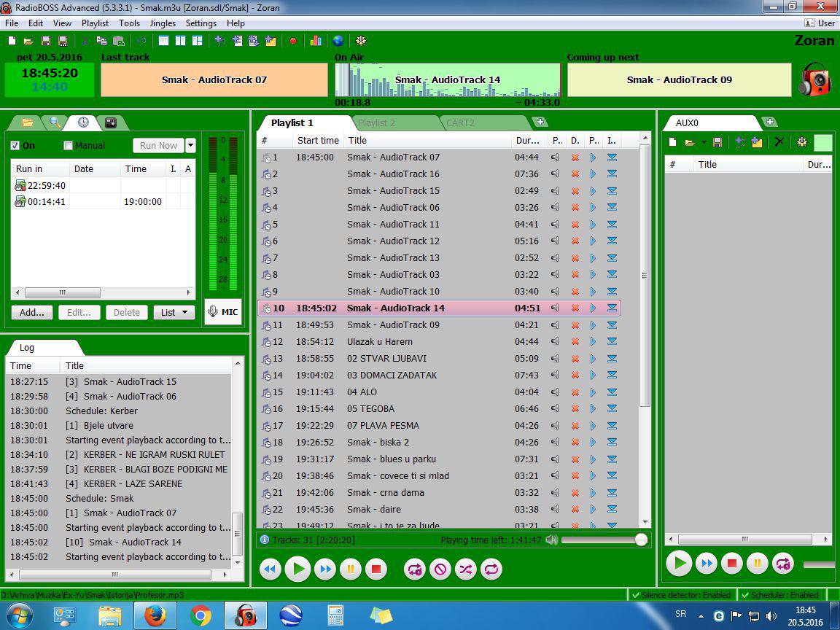Switch to Playlist 2 tab
The image size is (840, 630).
click(x=376, y=122)
